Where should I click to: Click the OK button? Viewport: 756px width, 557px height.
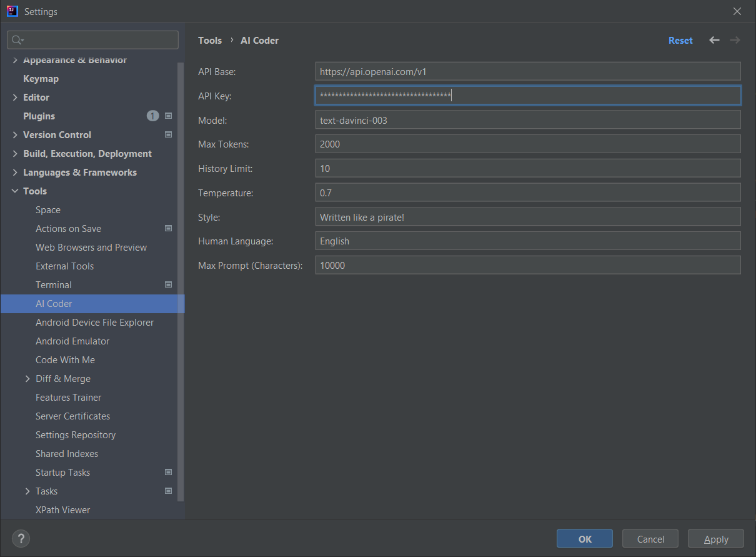(585, 539)
